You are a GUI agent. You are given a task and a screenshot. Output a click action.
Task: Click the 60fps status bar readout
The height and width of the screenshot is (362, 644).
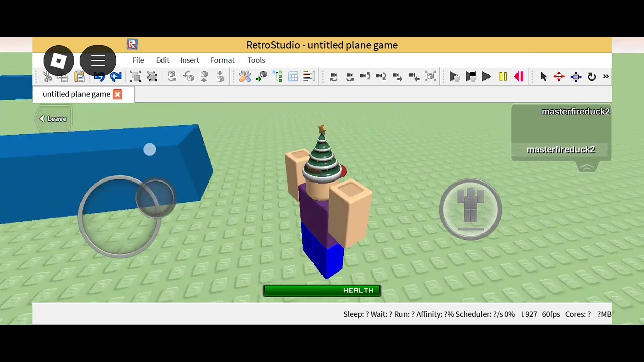[x=551, y=314]
